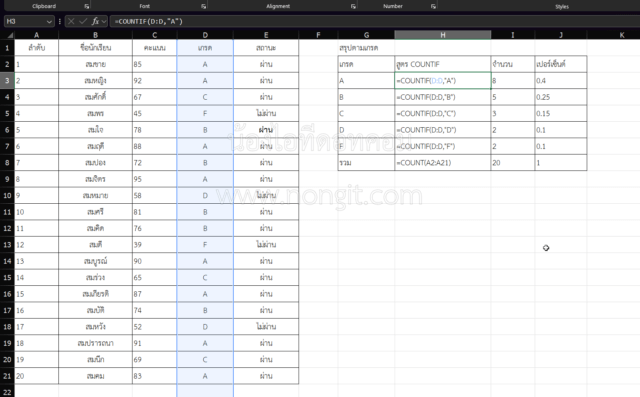Screen dimensions: 640x397
Task: Open the Alignment settings dialog launcher
Action: point(353,6)
